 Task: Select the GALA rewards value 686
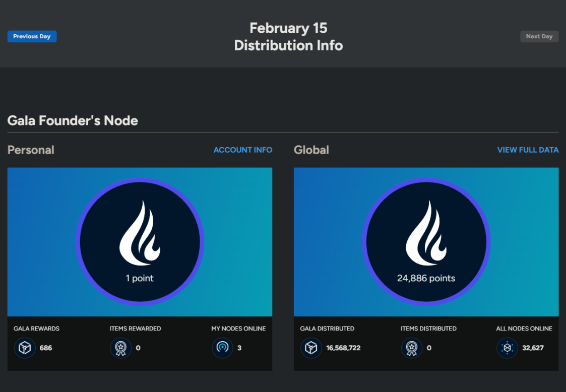pyautogui.click(x=46, y=348)
